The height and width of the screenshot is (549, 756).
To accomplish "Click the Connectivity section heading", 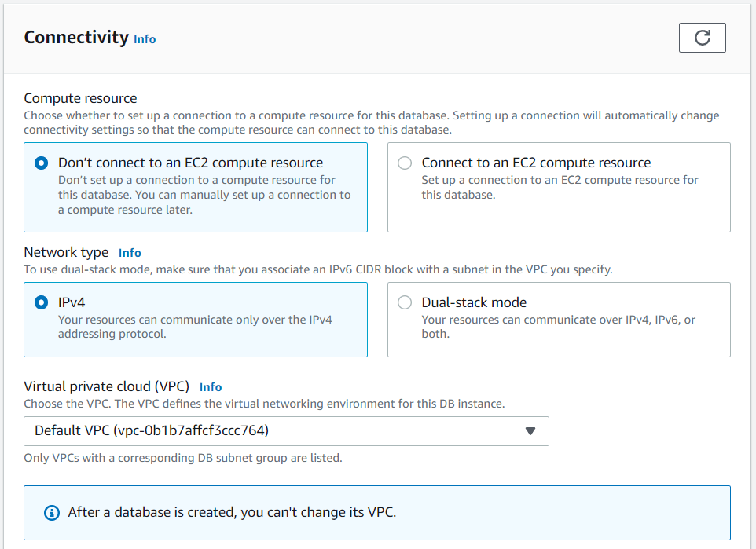I will [76, 37].
